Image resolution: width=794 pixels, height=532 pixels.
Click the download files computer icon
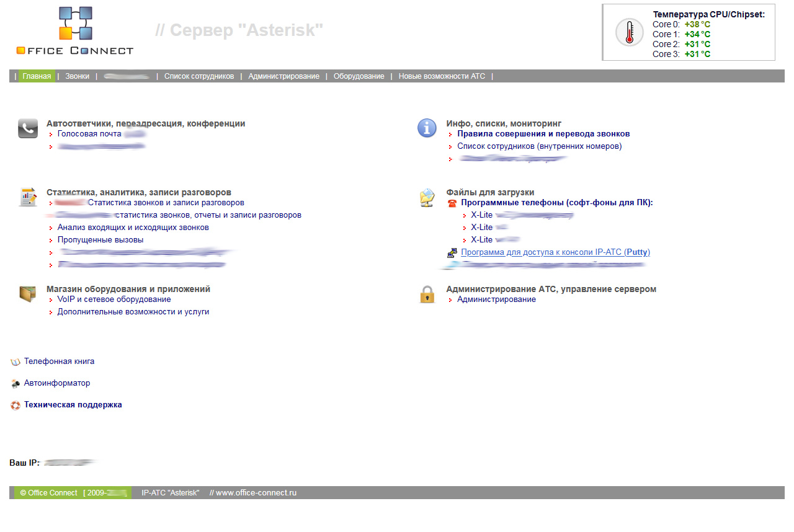427,198
